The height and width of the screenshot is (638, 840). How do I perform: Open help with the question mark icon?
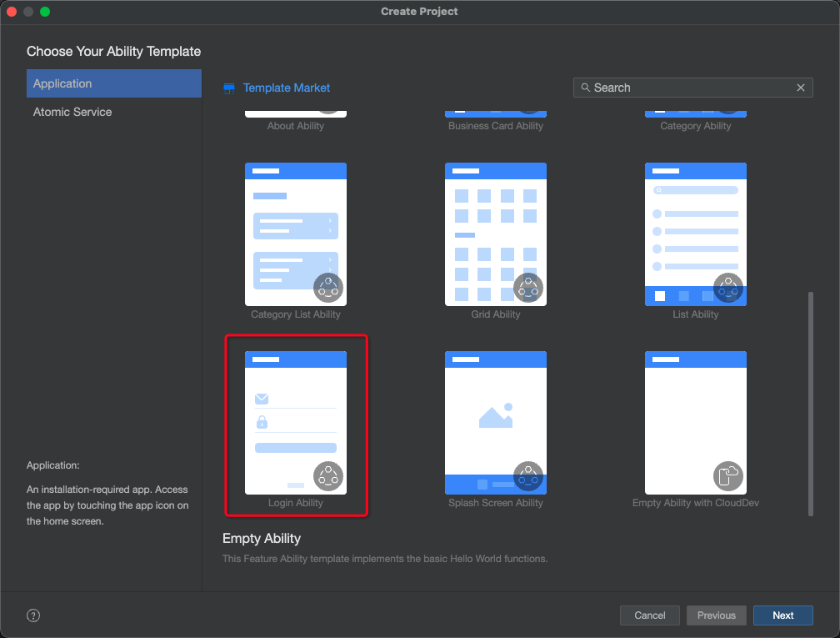(33, 615)
